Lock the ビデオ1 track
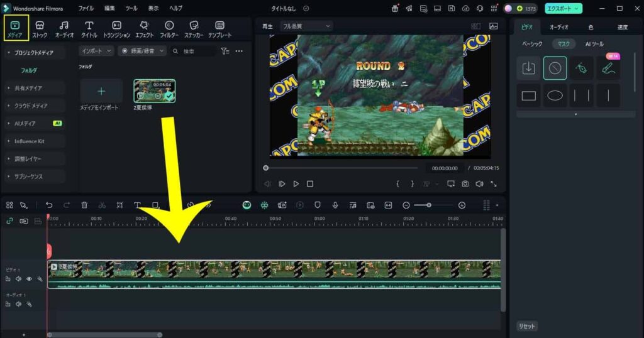Screen dimensions: 644x338 coord(8,279)
